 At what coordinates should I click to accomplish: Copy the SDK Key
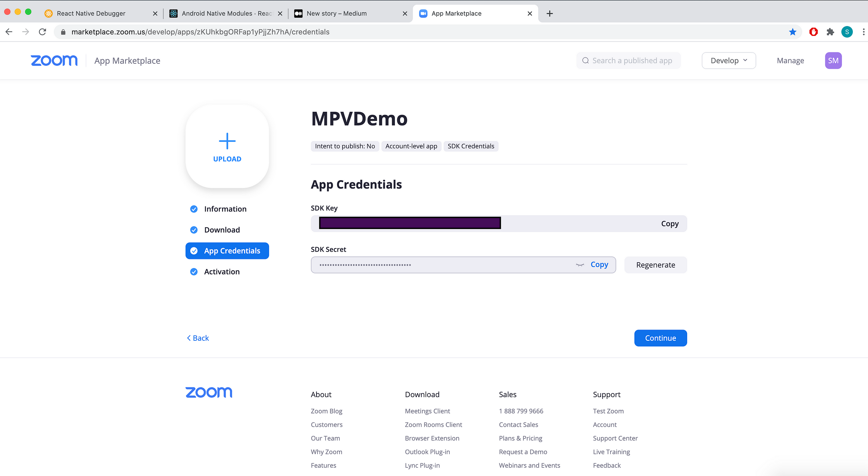click(x=670, y=224)
